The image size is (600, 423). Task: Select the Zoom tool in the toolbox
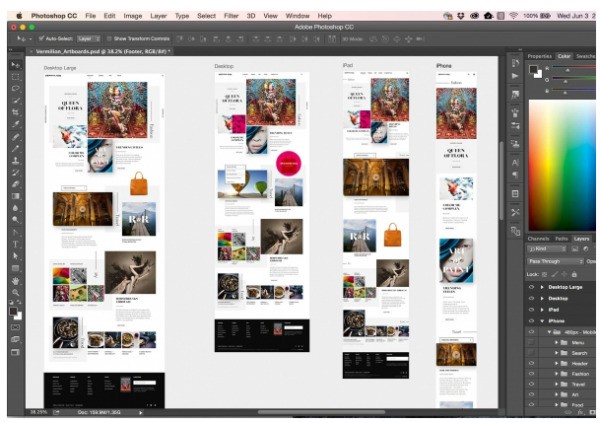[x=15, y=293]
